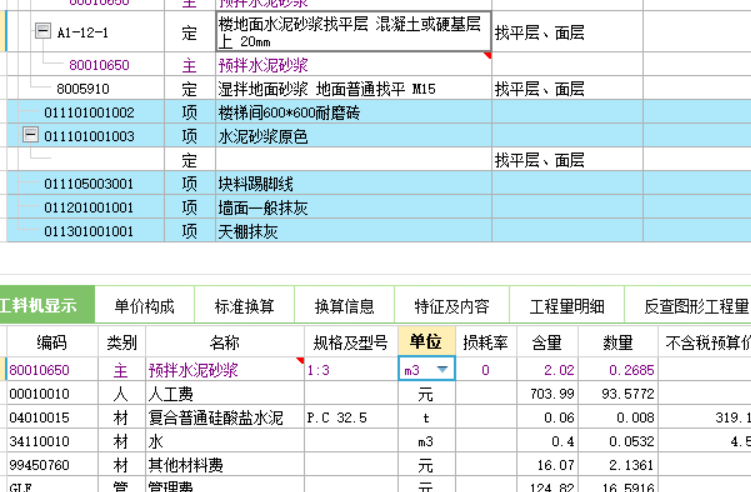The width and height of the screenshot is (751, 492).
Task: Collapse the A1-12-1 tree row
Action: point(43,32)
